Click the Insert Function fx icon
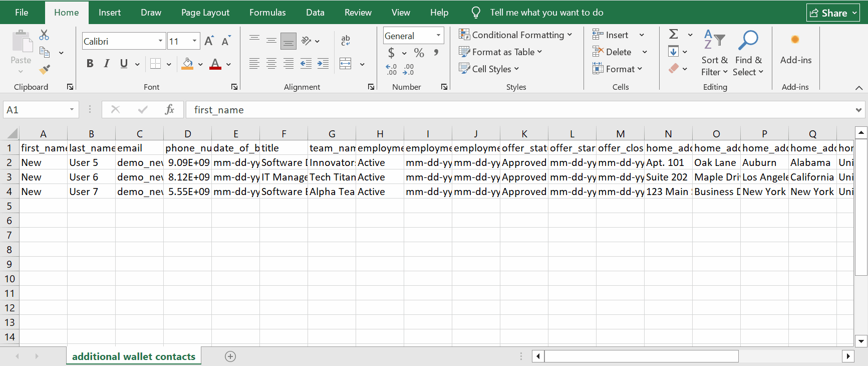868x366 pixels. click(x=169, y=110)
